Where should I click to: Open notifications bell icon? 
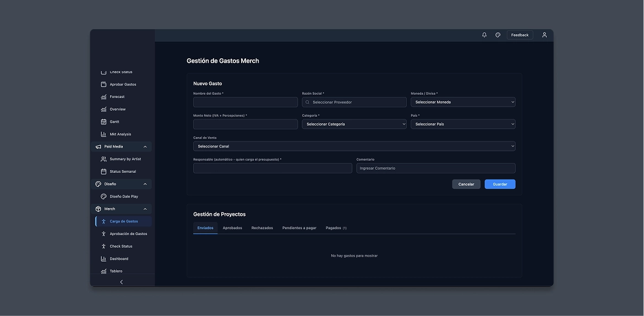484,35
